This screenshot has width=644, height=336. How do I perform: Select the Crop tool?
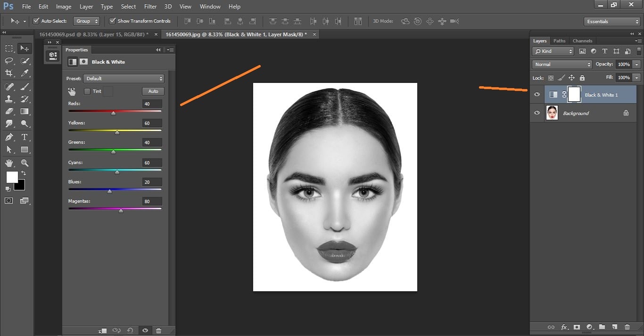click(8, 73)
